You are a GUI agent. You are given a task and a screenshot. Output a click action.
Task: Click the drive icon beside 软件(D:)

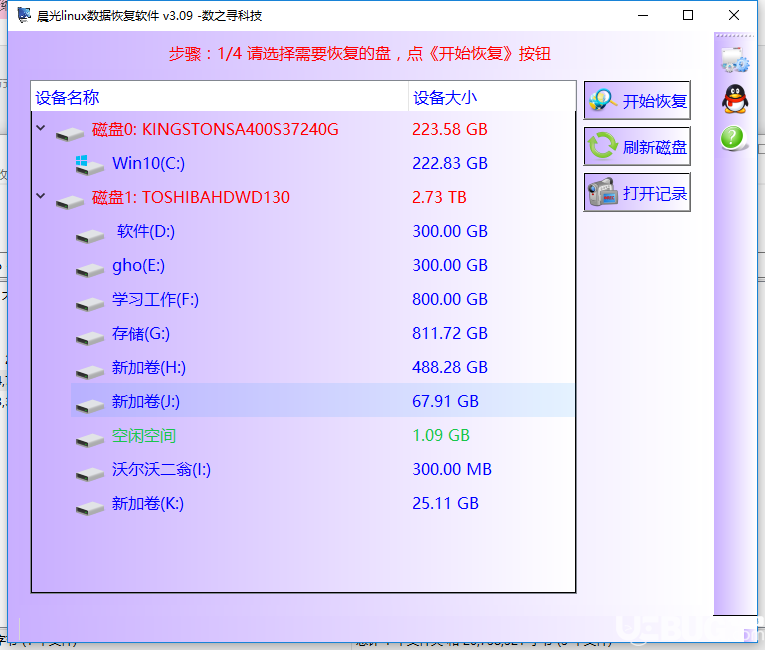[90, 236]
